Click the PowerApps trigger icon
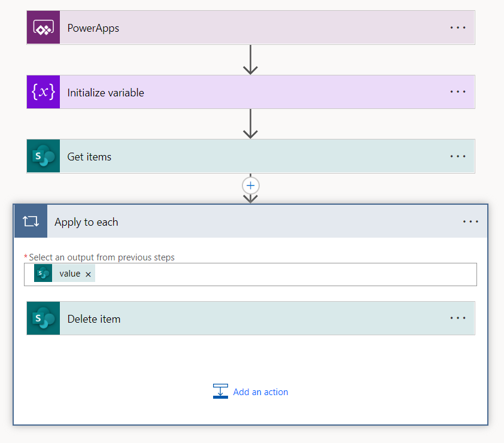Screen dimensions: 504x443 pos(42,27)
